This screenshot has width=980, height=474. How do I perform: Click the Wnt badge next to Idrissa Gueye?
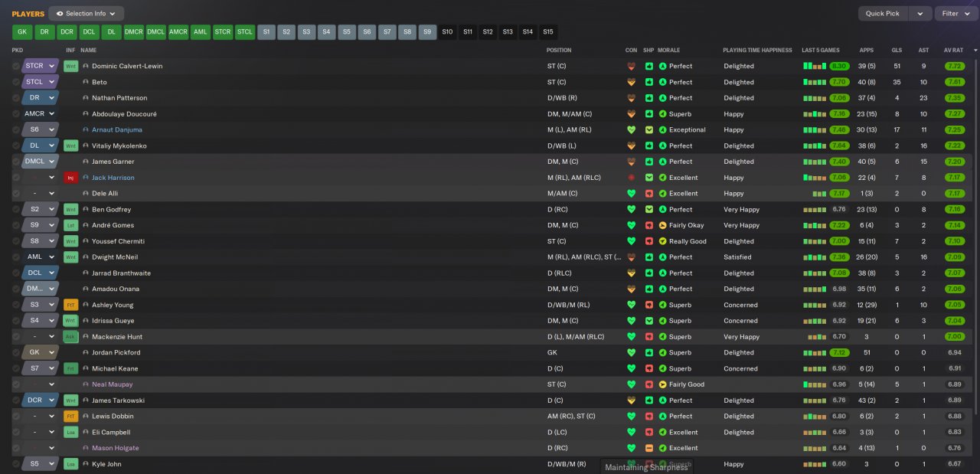coord(71,321)
